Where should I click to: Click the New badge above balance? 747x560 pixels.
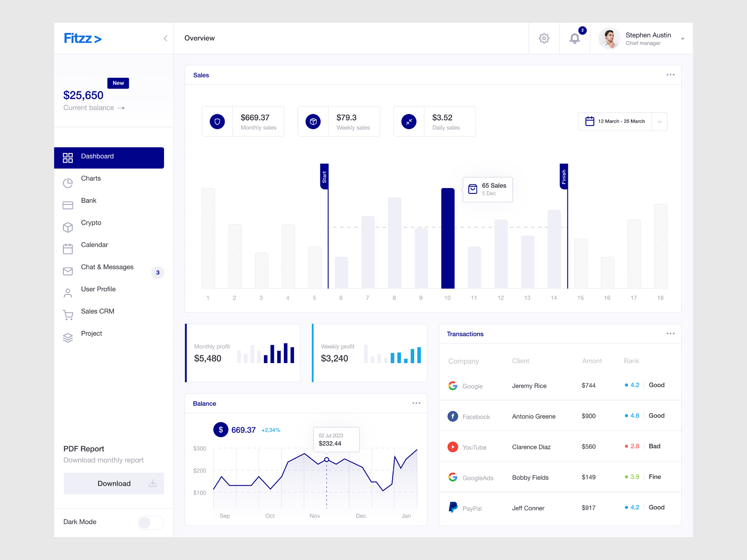(x=118, y=83)
